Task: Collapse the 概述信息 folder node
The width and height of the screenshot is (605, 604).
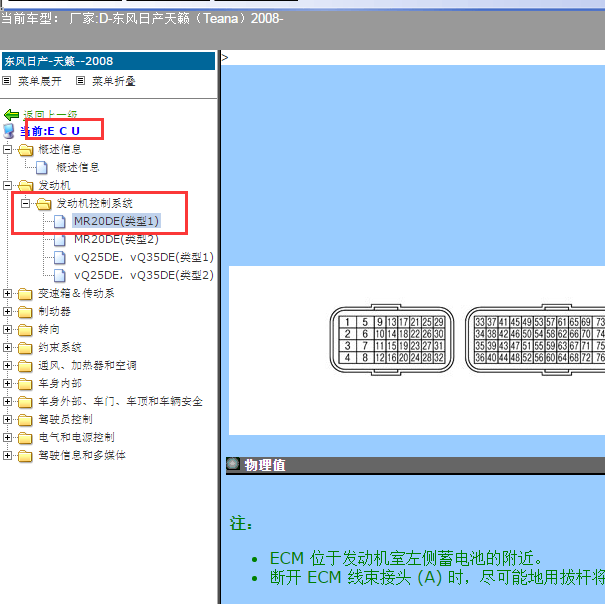Action: coord(8,150)
